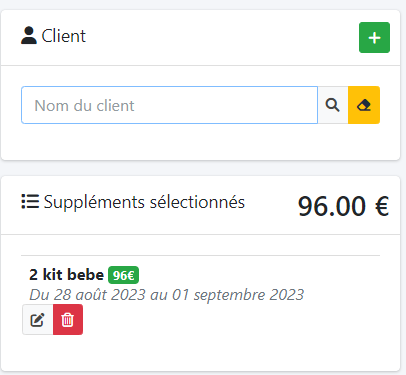
Task: Click the Suppléments sélectionnés heading text
Action: 144,202
